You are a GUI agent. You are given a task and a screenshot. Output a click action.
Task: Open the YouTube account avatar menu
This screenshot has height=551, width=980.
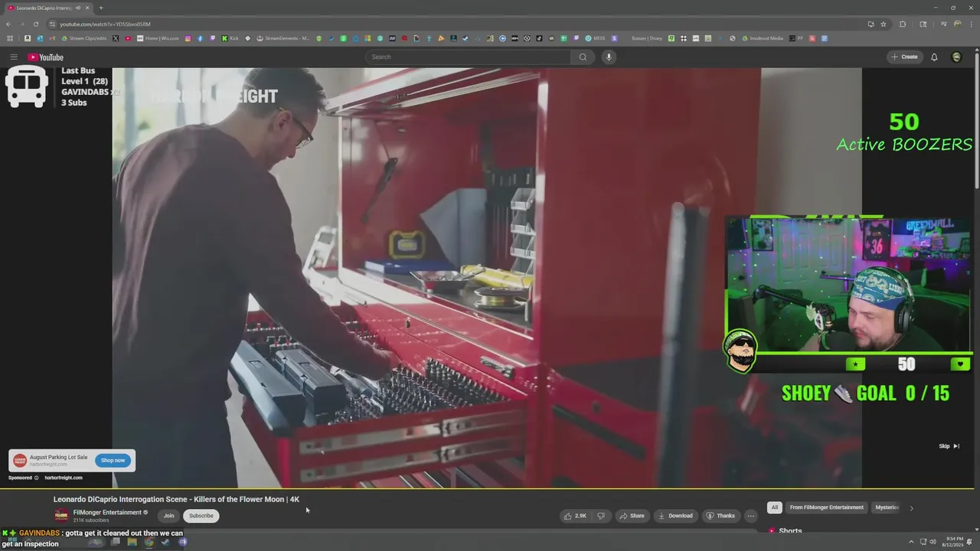click(x=956, y=57)
